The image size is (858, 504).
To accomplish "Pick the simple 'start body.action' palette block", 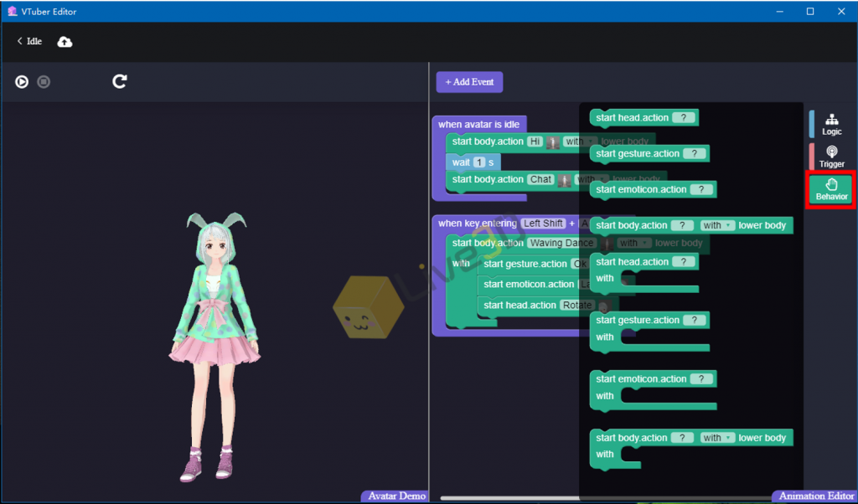I will 691,225.
